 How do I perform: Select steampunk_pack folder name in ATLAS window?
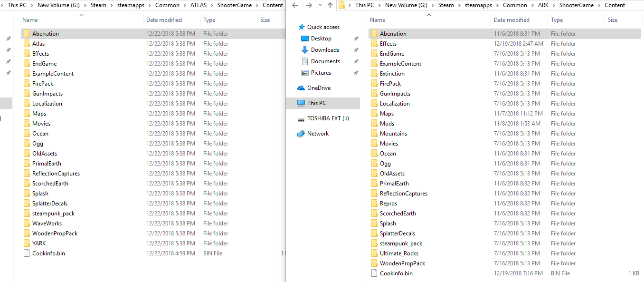point(54,214)
